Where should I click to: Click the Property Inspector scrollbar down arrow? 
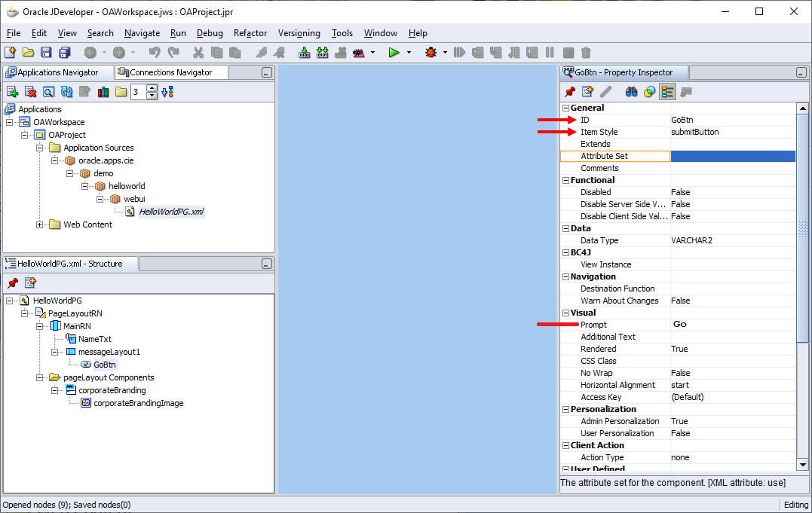coord(803,464)
